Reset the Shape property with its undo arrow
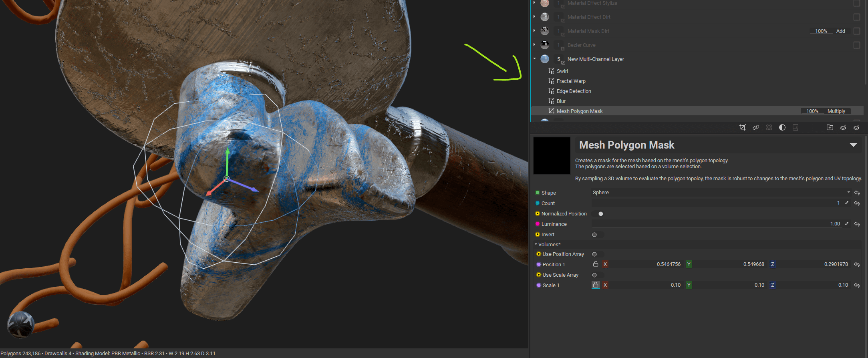The image size is (868, 358). 857,193
